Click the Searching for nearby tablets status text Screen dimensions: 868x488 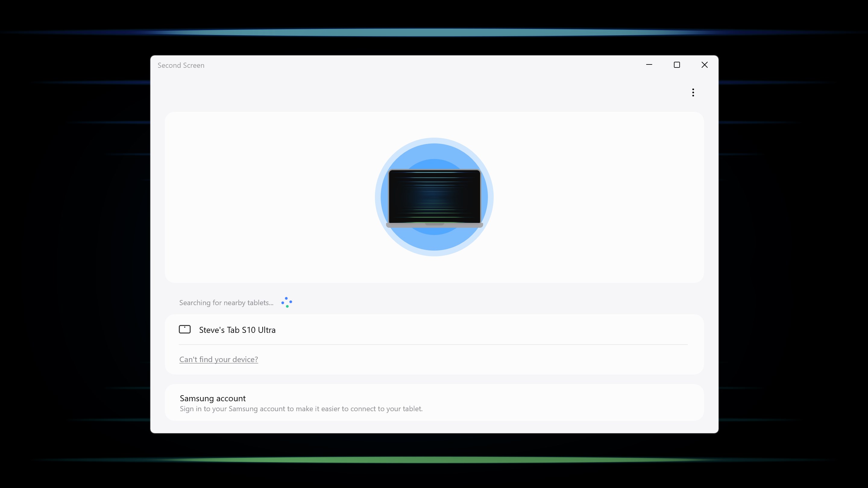pyautogui.click(x=226, y=302)
